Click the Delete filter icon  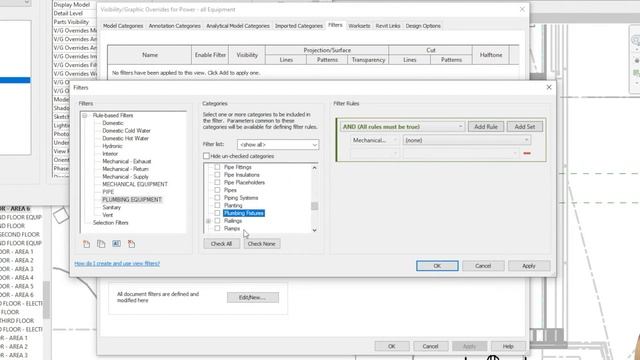pyautogui.click(x=131, y=244)
